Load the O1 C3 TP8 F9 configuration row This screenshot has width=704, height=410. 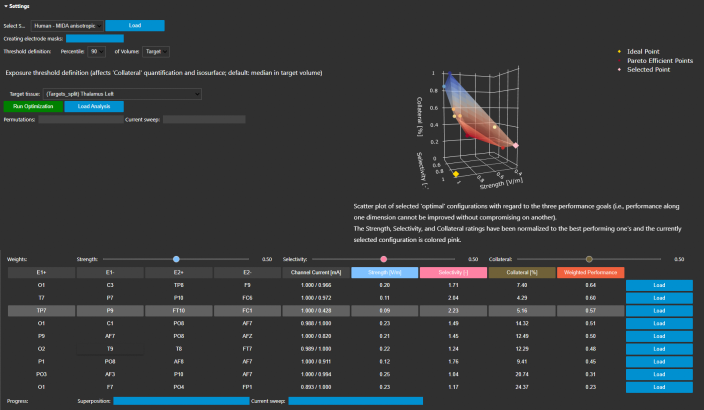(x=659, y=285)
